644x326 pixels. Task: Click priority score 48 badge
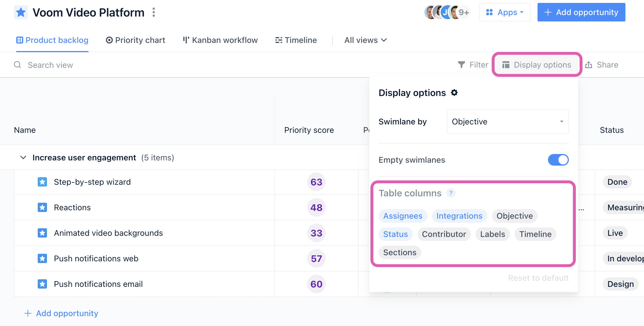[x=316, y=207]
